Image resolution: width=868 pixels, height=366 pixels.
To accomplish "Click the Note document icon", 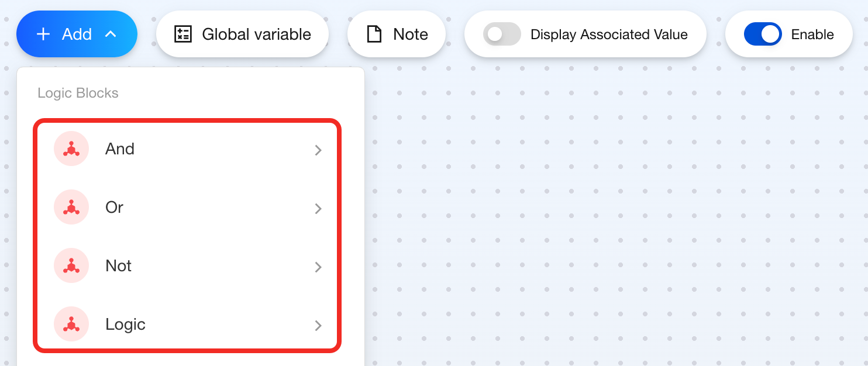I will (x=374, y=34).
